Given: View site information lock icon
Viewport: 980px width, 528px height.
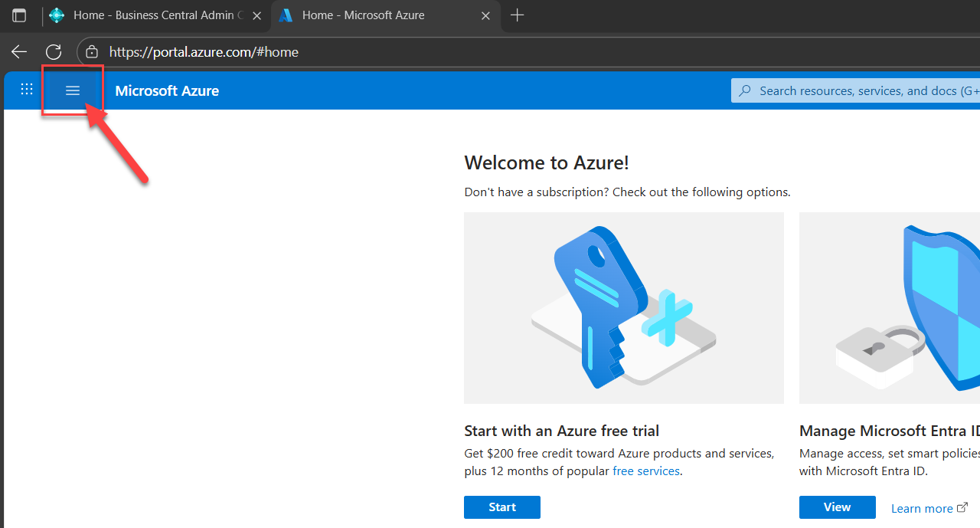Looking at the screenshot, I should tap(92, 52).
